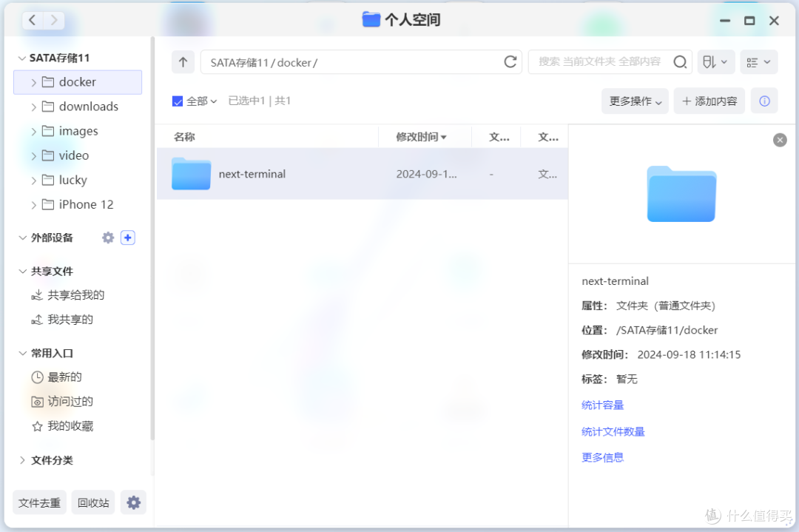This screenshot has height=532, width=799.
Task: Maximize the 个人空间 window
Action: [x=749, y=21]
